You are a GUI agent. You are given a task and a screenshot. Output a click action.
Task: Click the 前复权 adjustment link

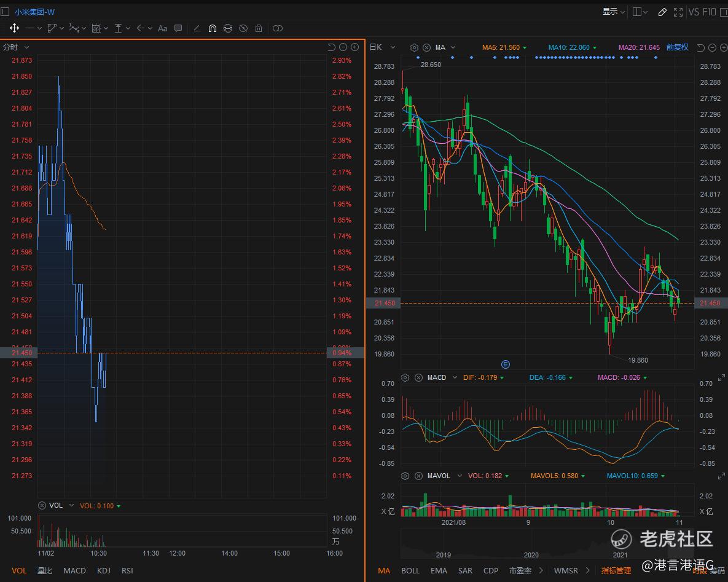(x=677, y=47)
